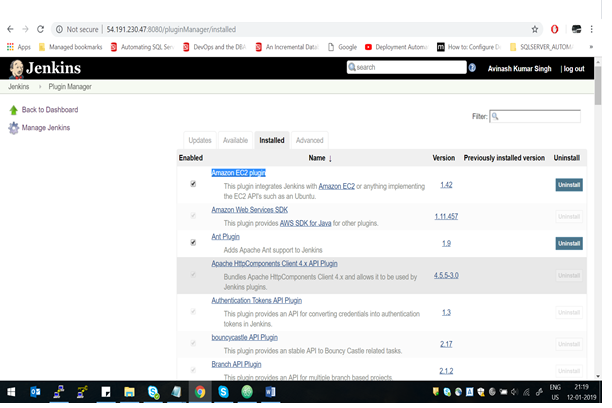Click version 1.42 link
The width and height of the screenshot is (612, 408).
447,185
